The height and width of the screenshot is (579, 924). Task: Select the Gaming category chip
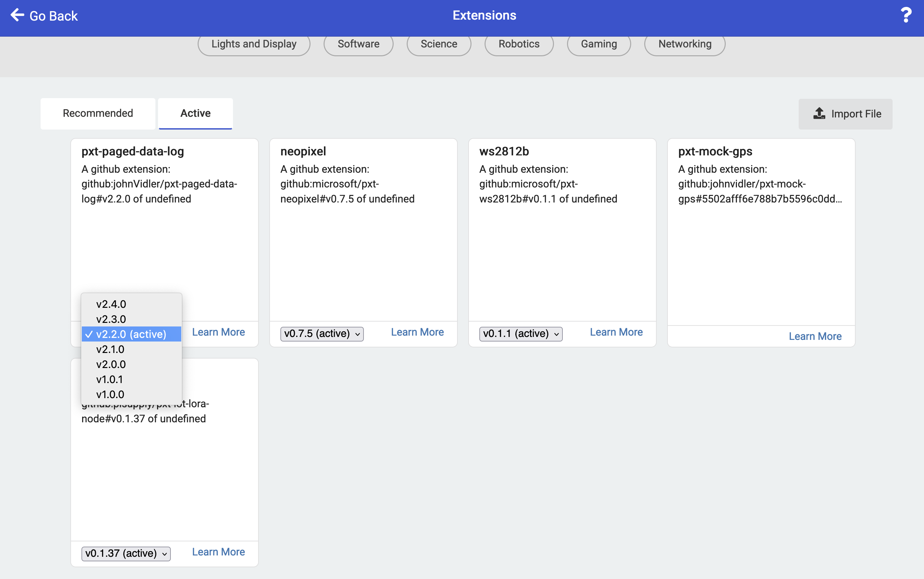(598, 44)
